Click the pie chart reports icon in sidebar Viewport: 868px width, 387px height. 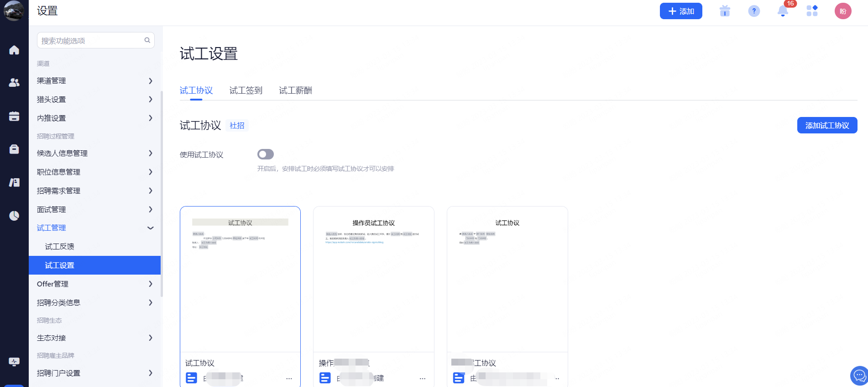(x=14, y=216)
